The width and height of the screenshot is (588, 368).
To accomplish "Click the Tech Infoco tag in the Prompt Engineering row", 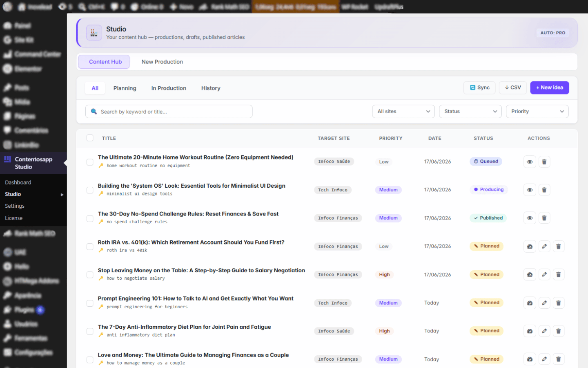I will pyautogui.click(x=333, y=303).
